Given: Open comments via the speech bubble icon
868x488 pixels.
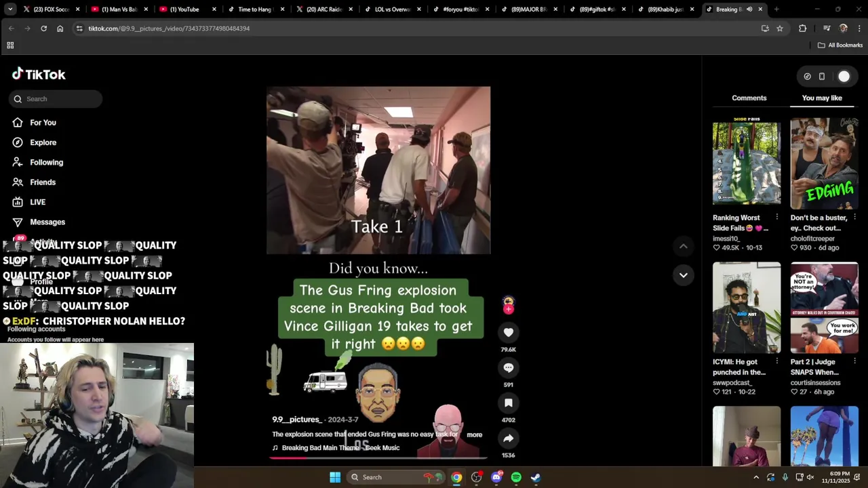Looking at the screenshot, I should tap(509, 367).
